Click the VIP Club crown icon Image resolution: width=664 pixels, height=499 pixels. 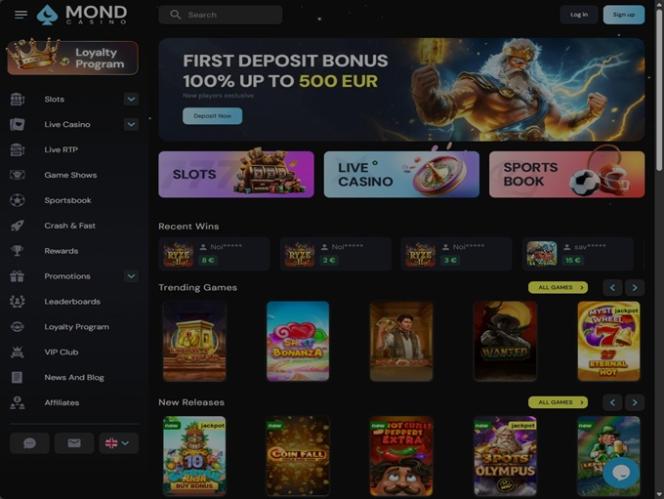pos(17,352)
